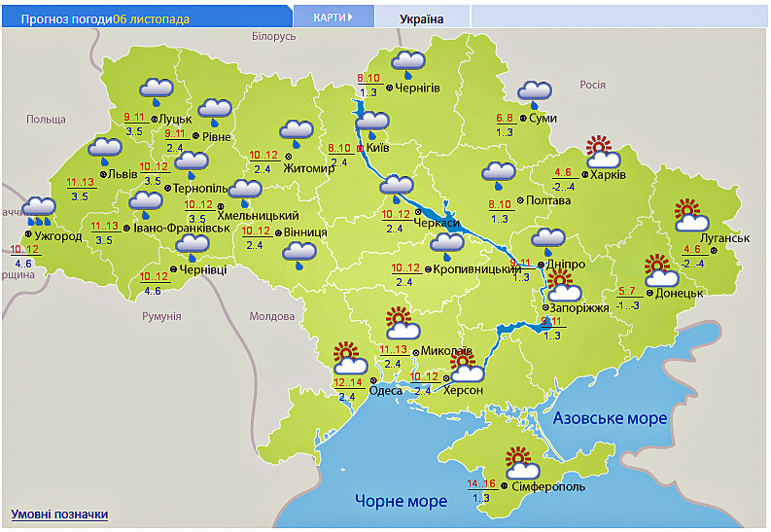Click the cloud icon above Дніпро

[548, 239]
